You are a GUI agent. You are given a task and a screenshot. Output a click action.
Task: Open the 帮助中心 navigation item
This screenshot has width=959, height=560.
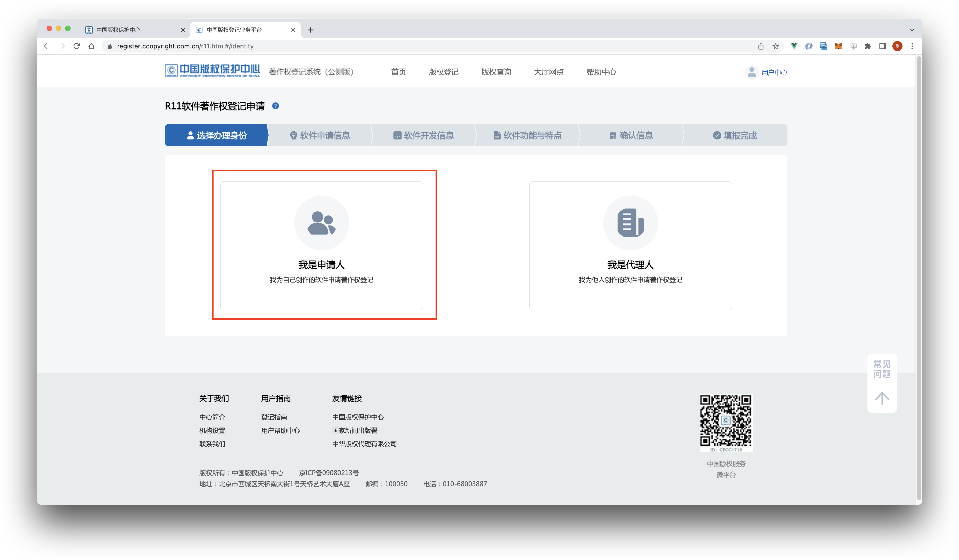(x=601, y=72)
